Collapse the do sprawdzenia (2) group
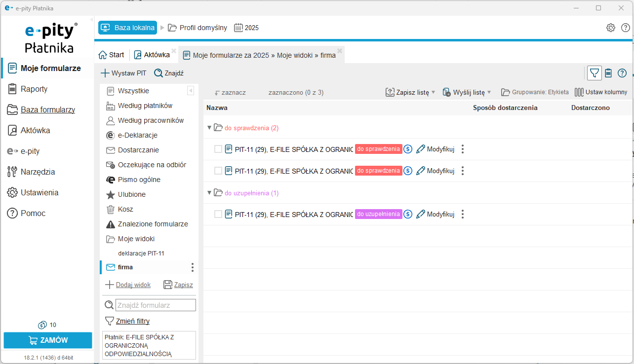This screenshot has width=634, height=364. [x=209, y=128]
